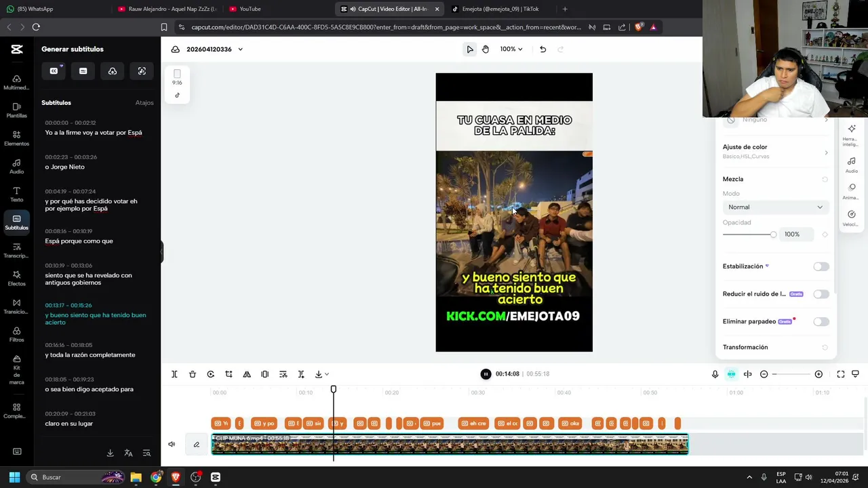Choose auto lyrics recognition option

(x=142, y=71)
